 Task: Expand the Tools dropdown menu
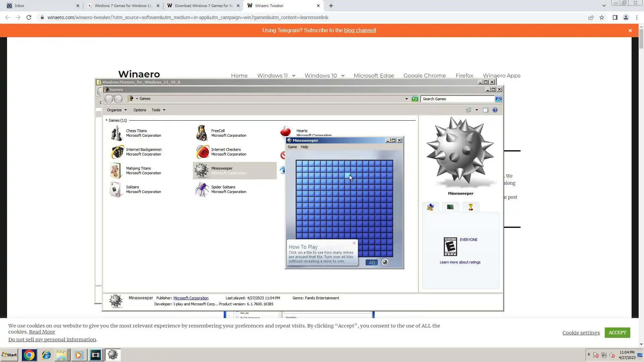point(158,110)
